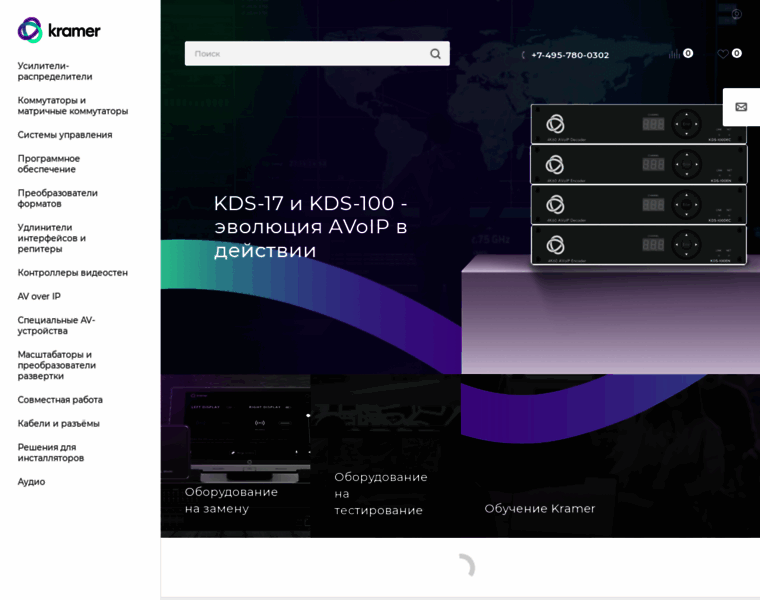
Task: Focus the Поиск search field
Action: [317, 54]
